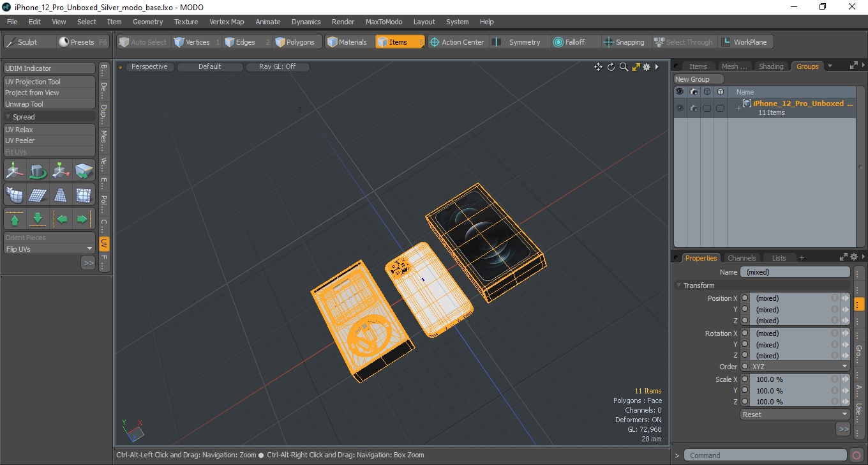Open the Geometry menu
868x465 pixels.
pyautogui.click(x=147, y=22)
